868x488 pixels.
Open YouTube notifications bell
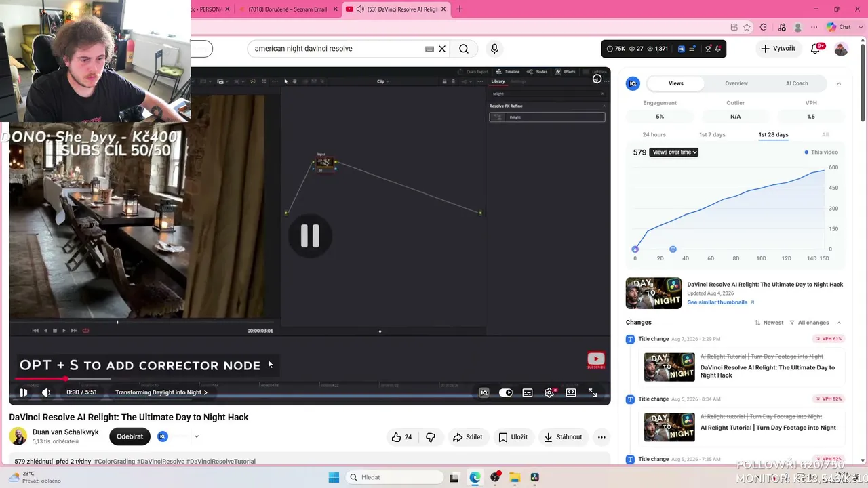click(816, 49)
